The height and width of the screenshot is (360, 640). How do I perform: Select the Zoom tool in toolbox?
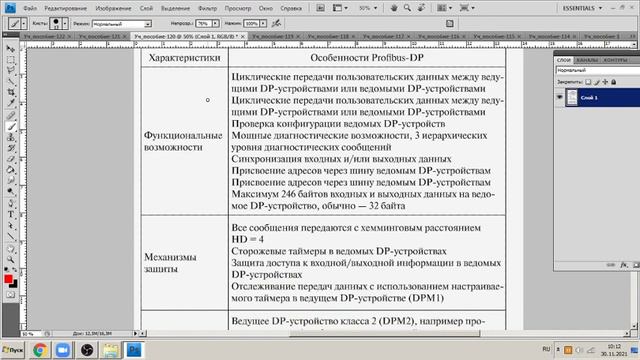(11, 260)
